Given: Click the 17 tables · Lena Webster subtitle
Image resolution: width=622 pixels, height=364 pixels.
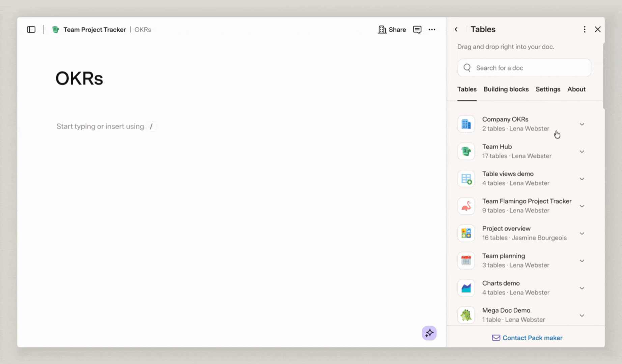Looking at the screenshot, I should tap(517, 156).
